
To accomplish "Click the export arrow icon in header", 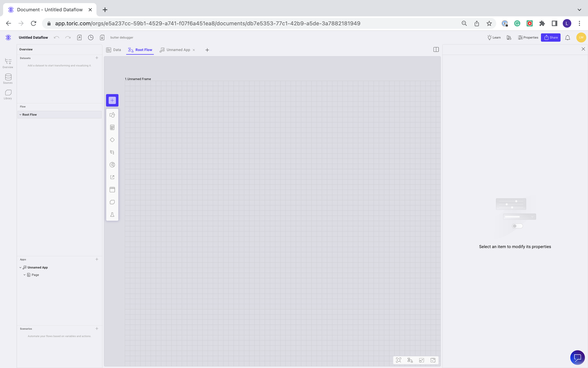I will point(79,37).
